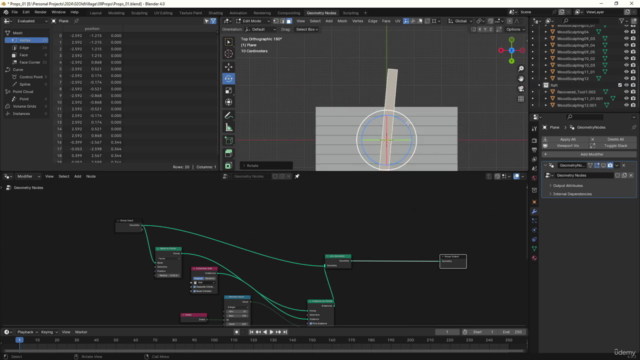Open the Render menu
640x360 pixels.
pyautogui.click(x=40, y=12)
